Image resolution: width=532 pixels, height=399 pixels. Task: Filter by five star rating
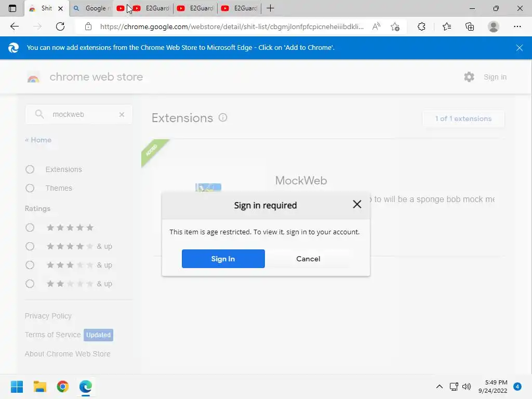pos(30,228)
